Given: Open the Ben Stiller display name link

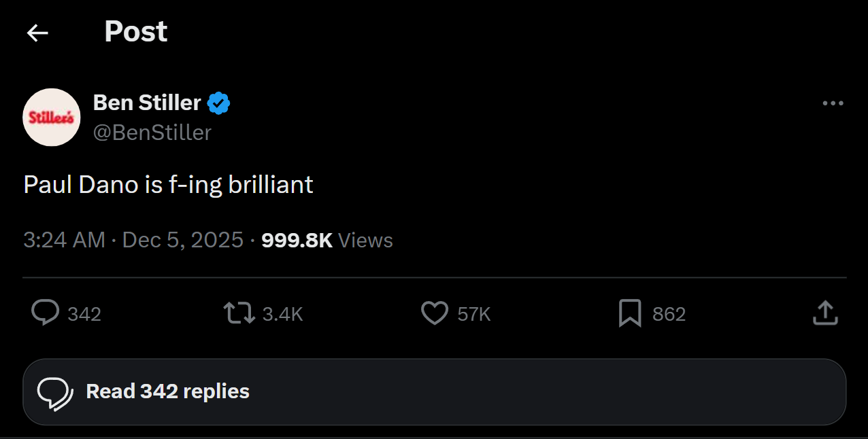Looking at the screenshot, I should point(147,103).
